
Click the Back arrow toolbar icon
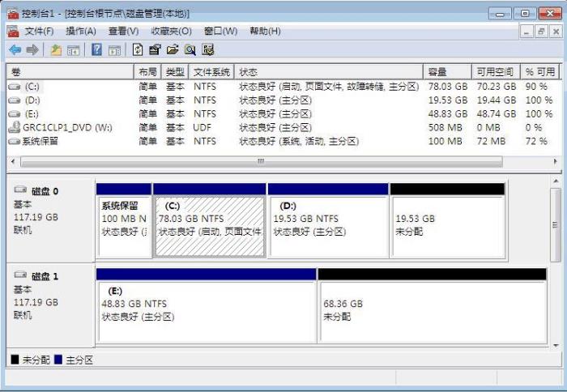pos(15,49)
